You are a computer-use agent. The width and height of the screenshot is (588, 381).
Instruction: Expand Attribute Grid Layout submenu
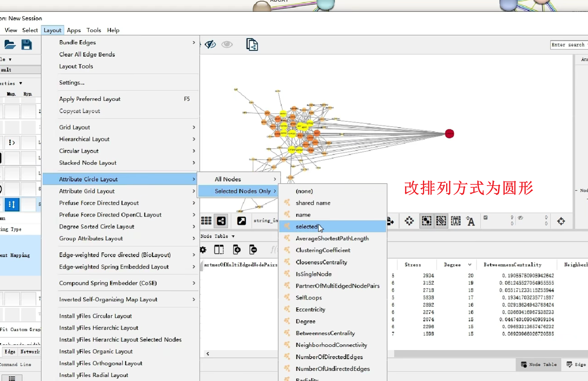click(x=120, y=191)
